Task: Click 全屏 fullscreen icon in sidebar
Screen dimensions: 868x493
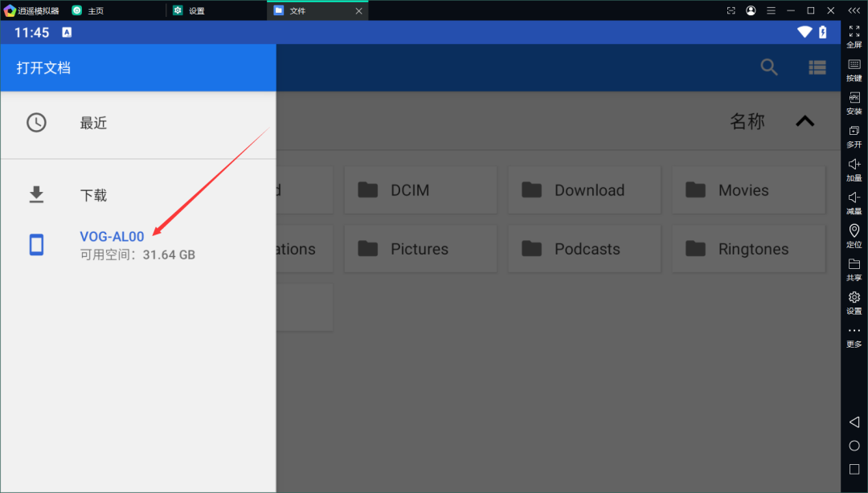Action: [x=854, y=36]
